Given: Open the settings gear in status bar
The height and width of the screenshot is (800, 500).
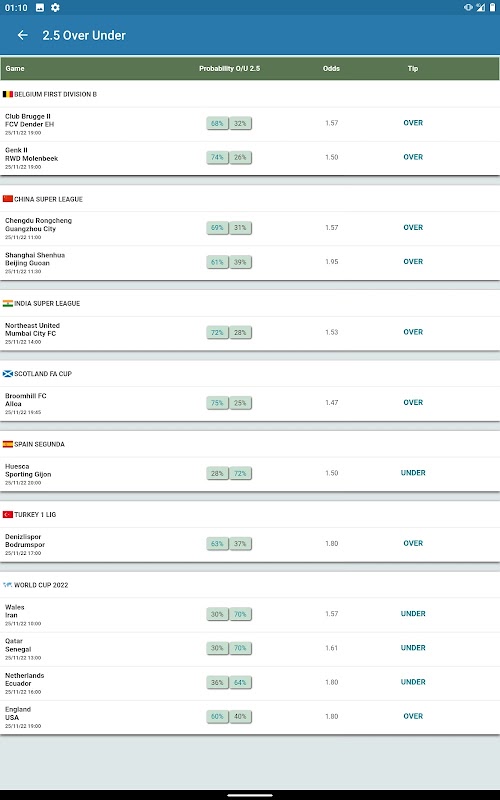Looking at the screenshot, I should tap(55, 7).
